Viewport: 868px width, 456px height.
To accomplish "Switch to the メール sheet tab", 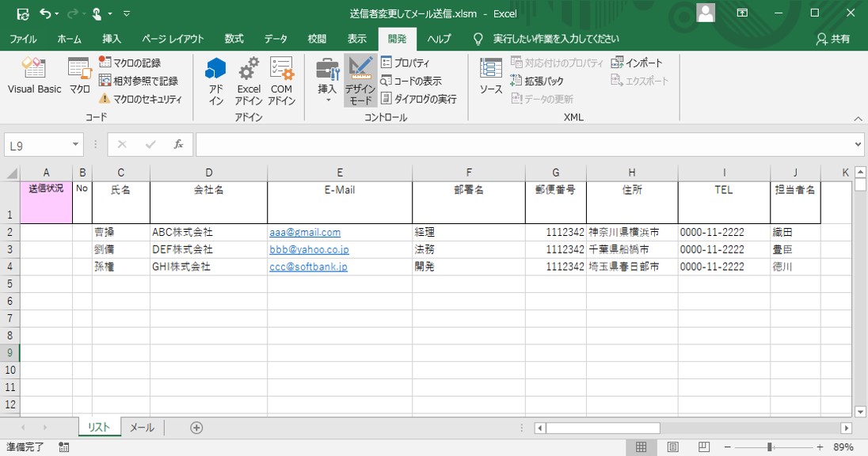I will pos(143,427).
